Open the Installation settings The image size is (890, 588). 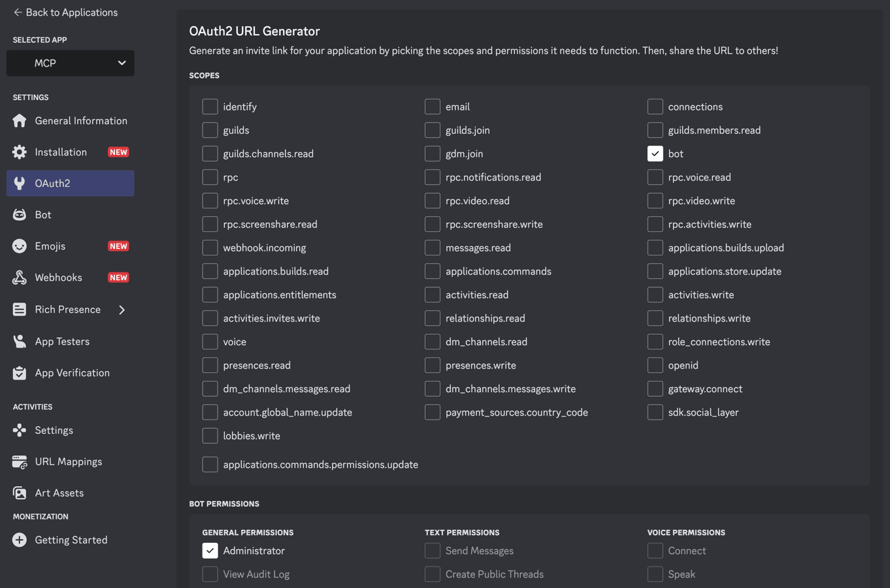click(62, 152)
